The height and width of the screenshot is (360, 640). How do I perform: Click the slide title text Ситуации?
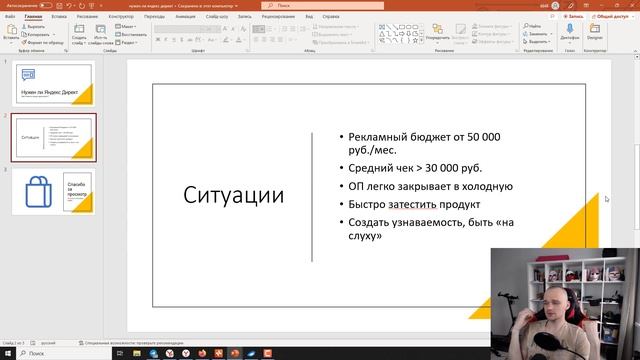point(233,195)
